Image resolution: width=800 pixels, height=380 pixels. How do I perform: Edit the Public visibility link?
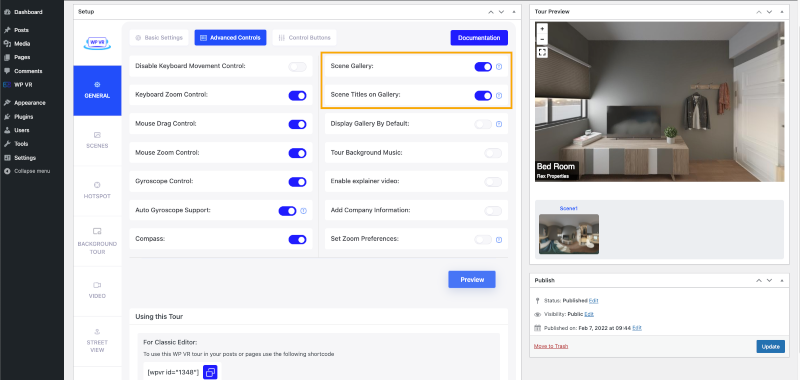[589, 314]
